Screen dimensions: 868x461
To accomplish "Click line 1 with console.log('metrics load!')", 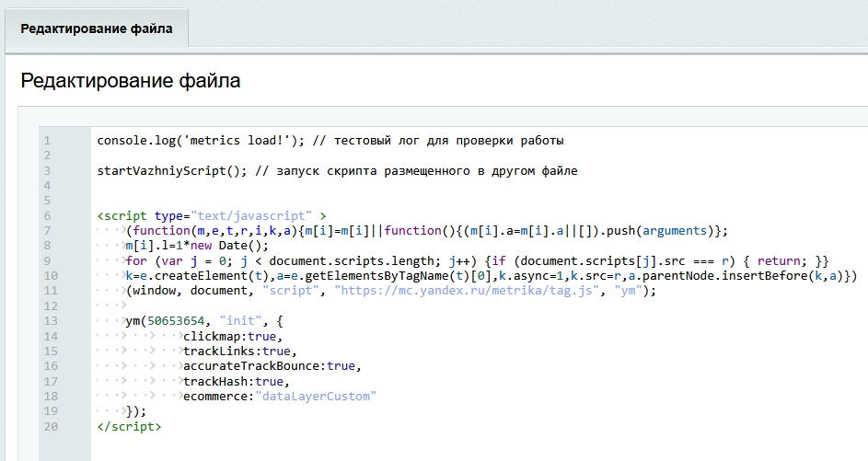I will [330, 141].
